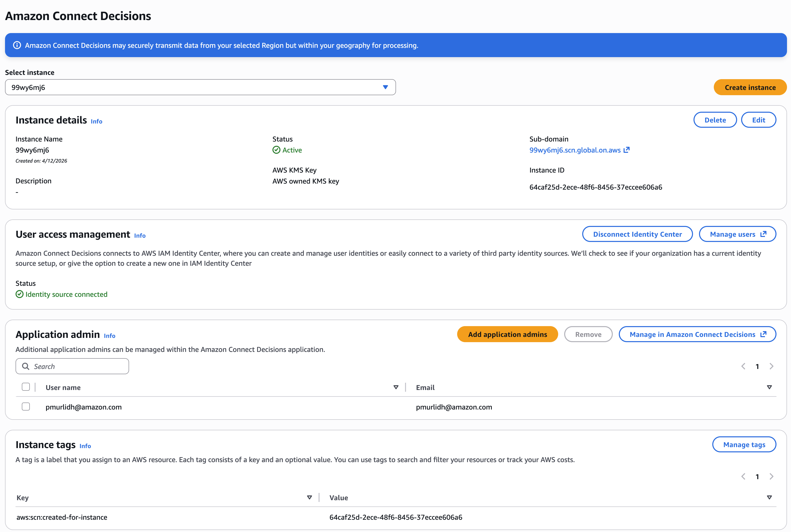Edit the instance details
The image size is (791, 532).
(x=758, y=120)
